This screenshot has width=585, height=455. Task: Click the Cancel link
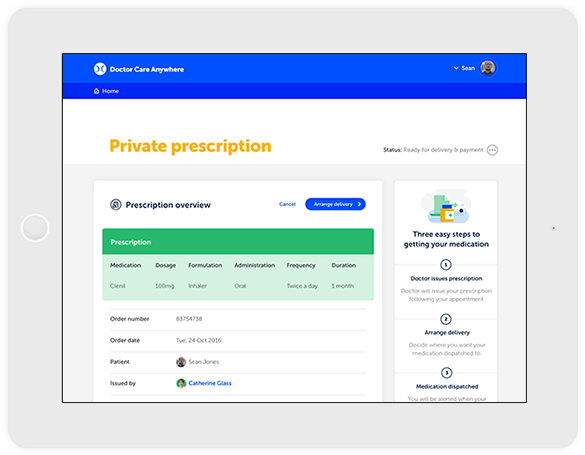(287, 204)
